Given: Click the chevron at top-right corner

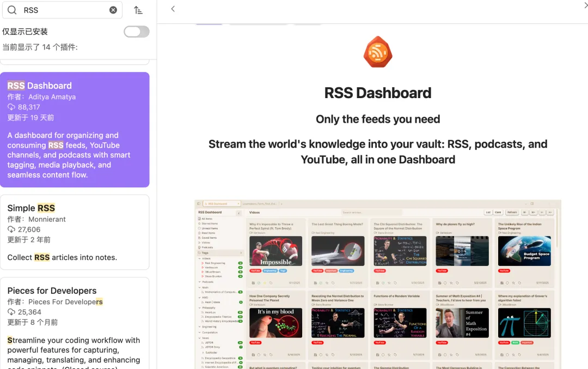Looking at the screenshot, I should (585, 5).
